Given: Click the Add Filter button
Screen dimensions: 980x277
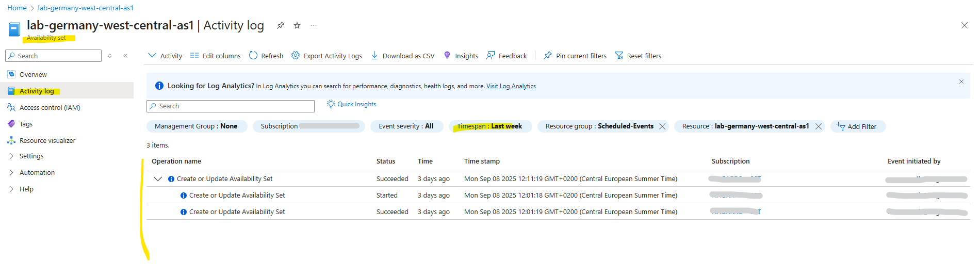Looking at the screenshot, I should 858,126.
